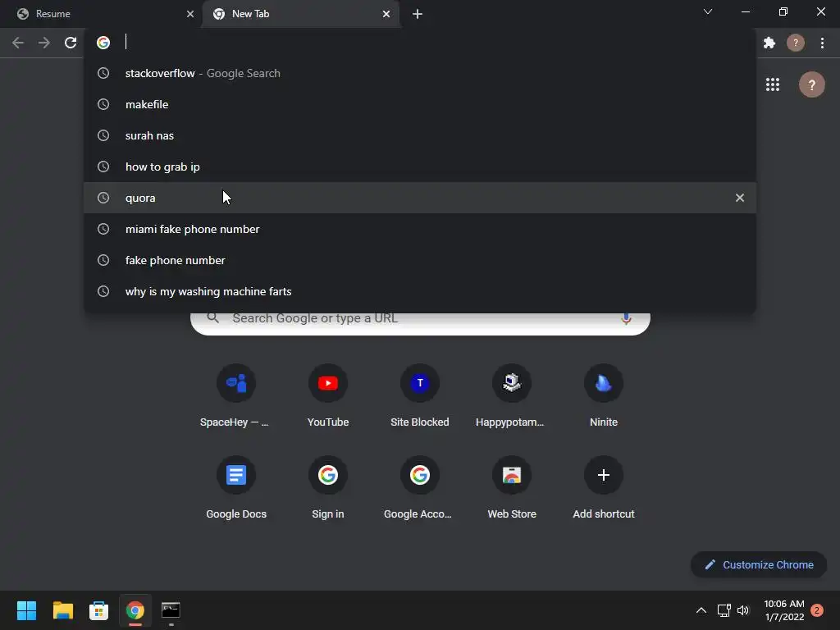Open the tab search chevron
This screenshot has width=840, height=630.
click(x=708, y=11)
